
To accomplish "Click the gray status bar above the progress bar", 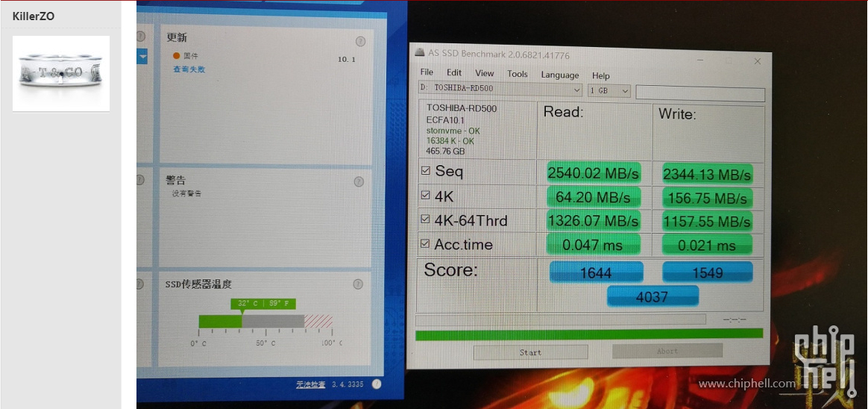I will [561, 319].
